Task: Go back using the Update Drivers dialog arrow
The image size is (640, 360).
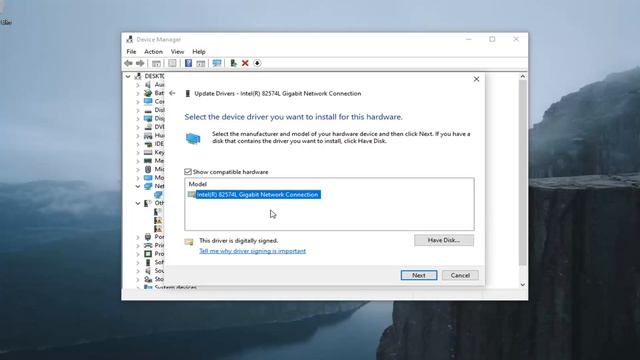Action: [172, 93]
